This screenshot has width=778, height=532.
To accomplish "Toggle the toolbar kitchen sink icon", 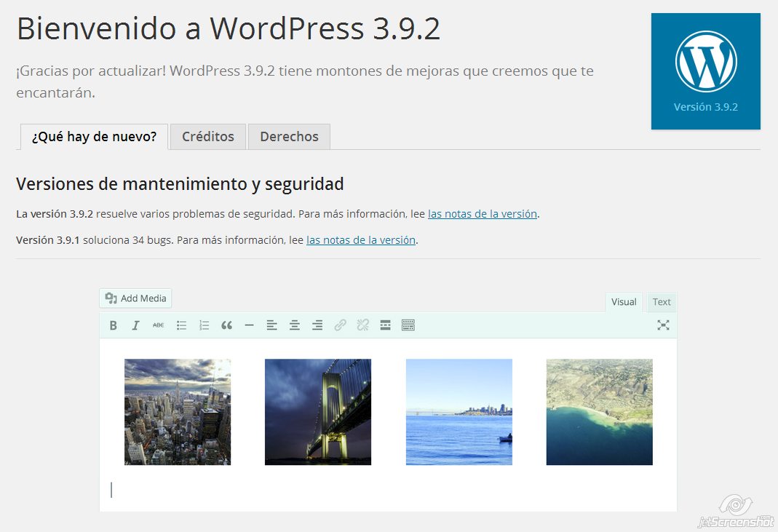I will pos(408,325).
